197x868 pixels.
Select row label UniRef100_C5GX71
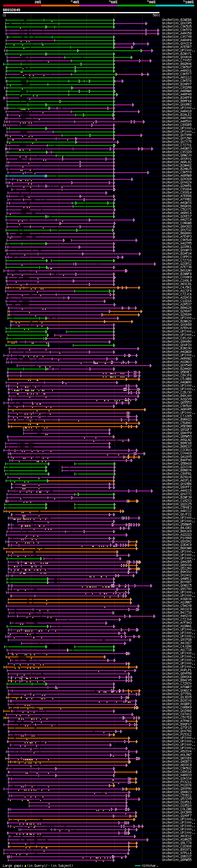click(x=177, y=210)
